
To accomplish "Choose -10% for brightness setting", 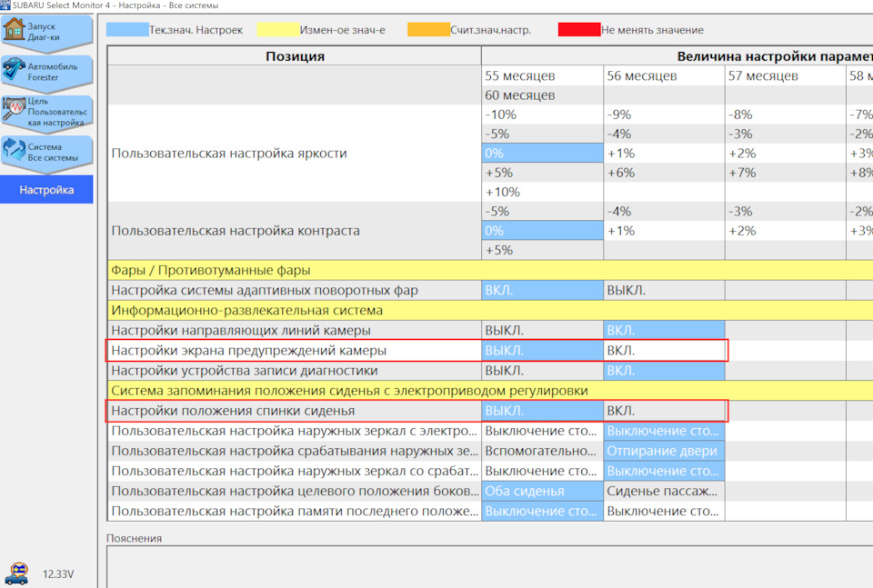I will pyautogui.click(x=542, y=115).
